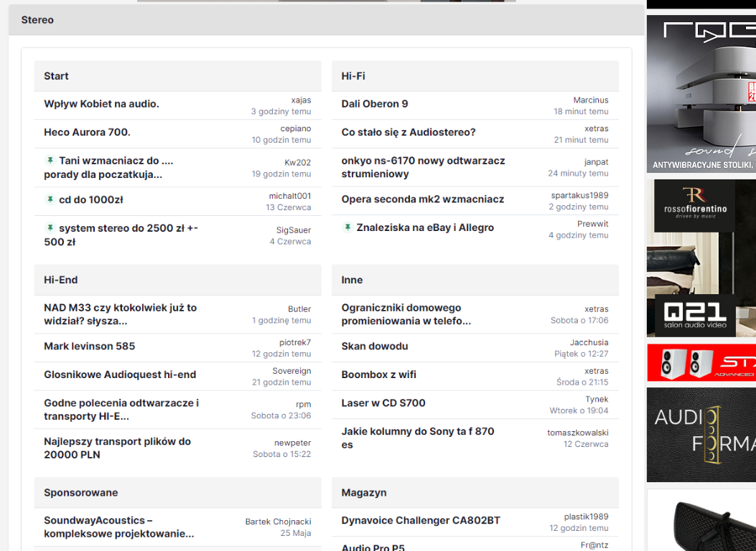The image size is (756, 551).
Task: Open user profile tomaszkowalski
Action: pos(578,433)
